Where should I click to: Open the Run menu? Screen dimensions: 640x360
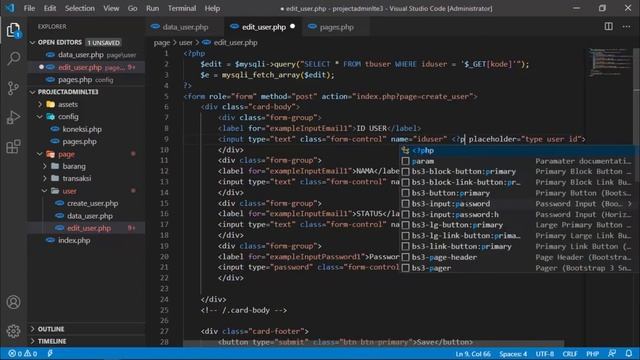[152, 8]
